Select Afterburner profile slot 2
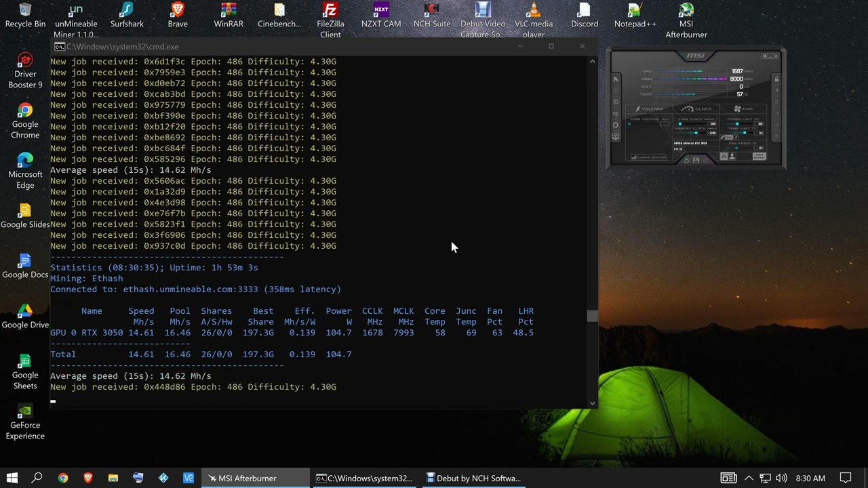The image size is (868, 488). [776, 102]
